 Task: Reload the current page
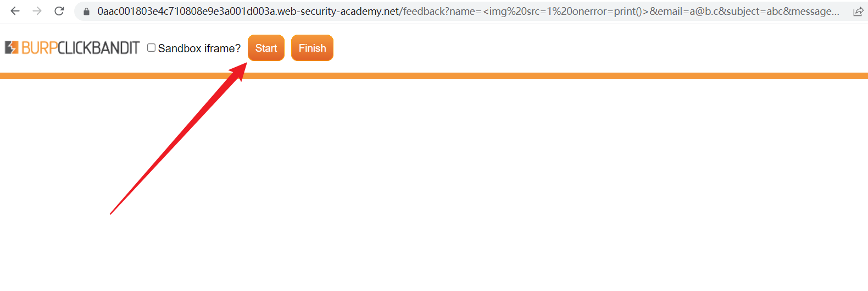click(x=59, y=11)
